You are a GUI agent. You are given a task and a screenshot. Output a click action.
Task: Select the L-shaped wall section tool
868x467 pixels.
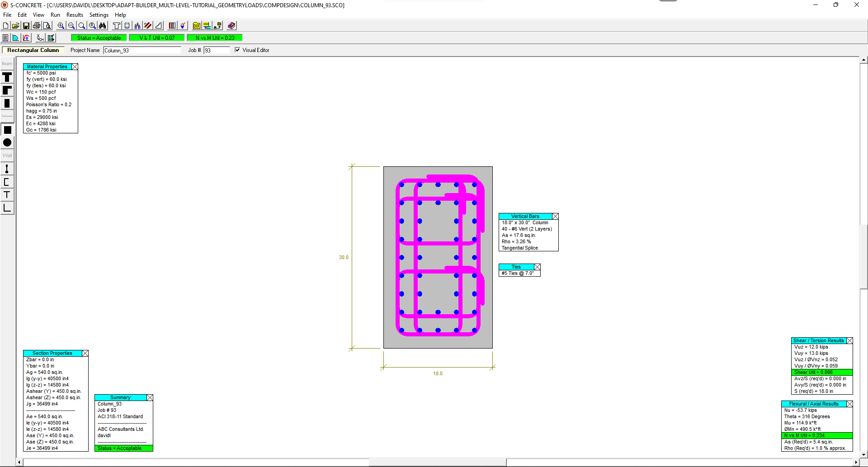click(x=7, y=208)
